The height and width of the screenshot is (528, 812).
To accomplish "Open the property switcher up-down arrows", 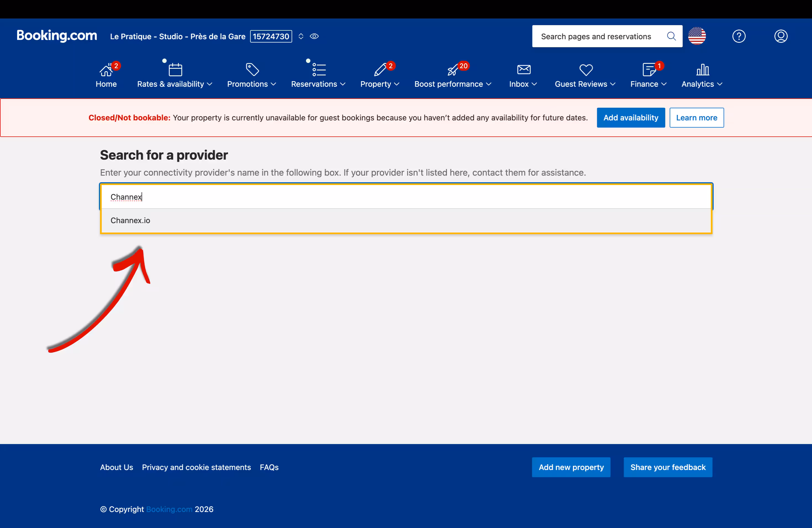I will coord(301,36).
